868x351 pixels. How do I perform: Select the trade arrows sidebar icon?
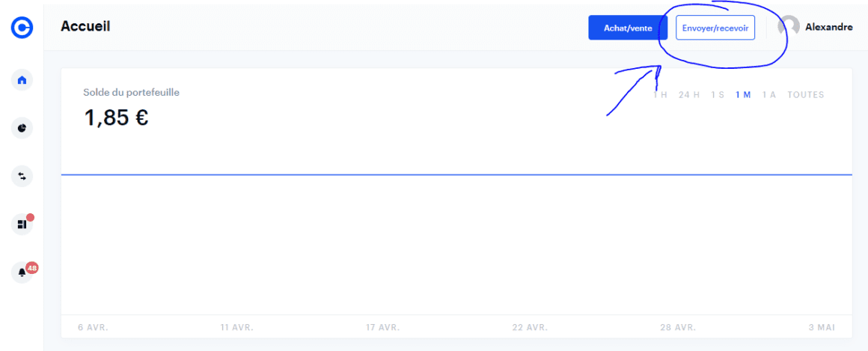click(22, 176)
